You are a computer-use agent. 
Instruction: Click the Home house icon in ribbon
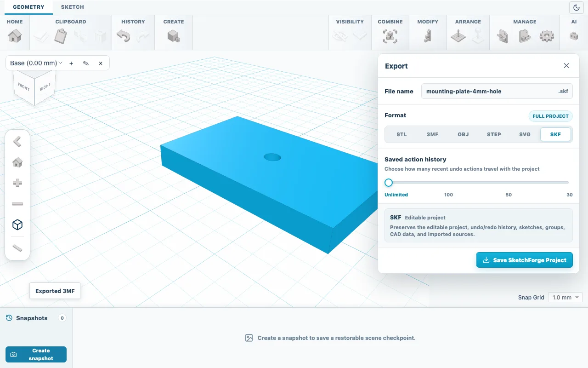point(15,36)
